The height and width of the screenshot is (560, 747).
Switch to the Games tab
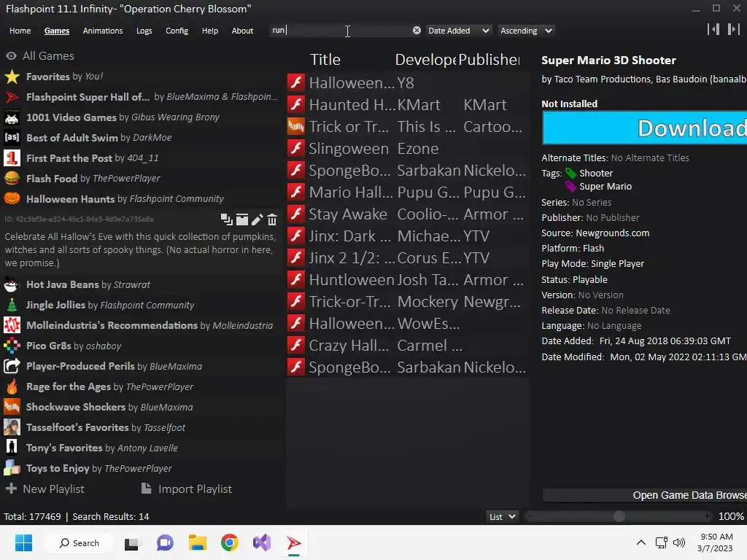coord(57,31)
